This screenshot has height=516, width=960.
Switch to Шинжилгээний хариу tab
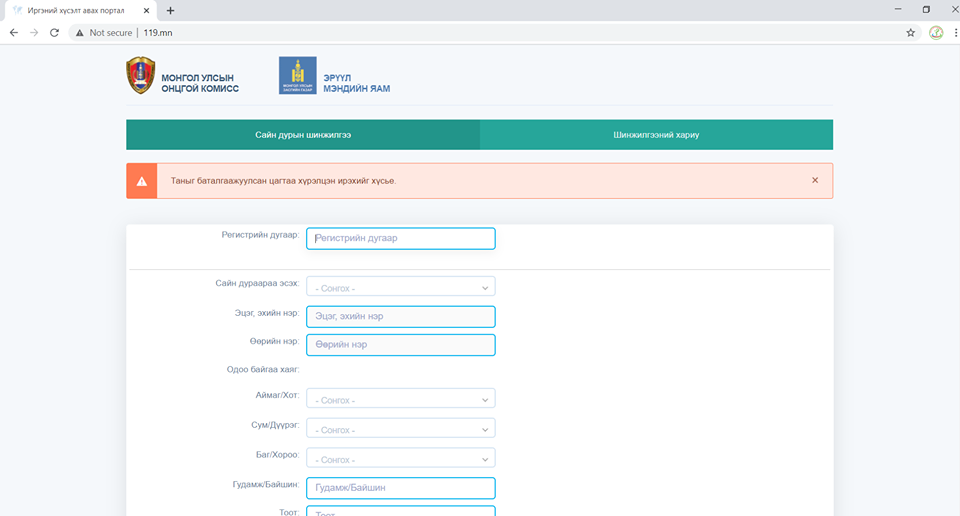[x=656, y=135]
